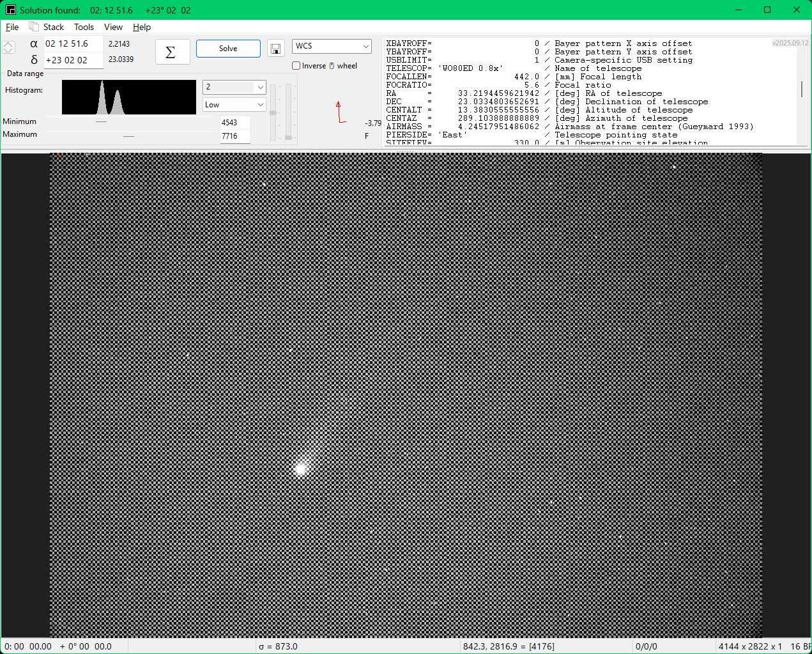Viewport: 812px width, 654px height.
Task: Click the pages icon beside Stack menu
Action: [34, 27]
